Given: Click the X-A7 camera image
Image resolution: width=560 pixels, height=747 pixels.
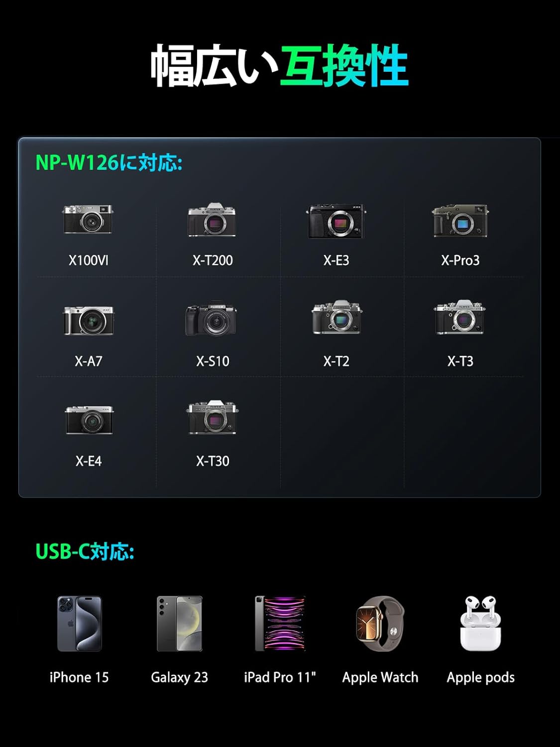Looking at the screenshot, I should [x=88, y=320].
